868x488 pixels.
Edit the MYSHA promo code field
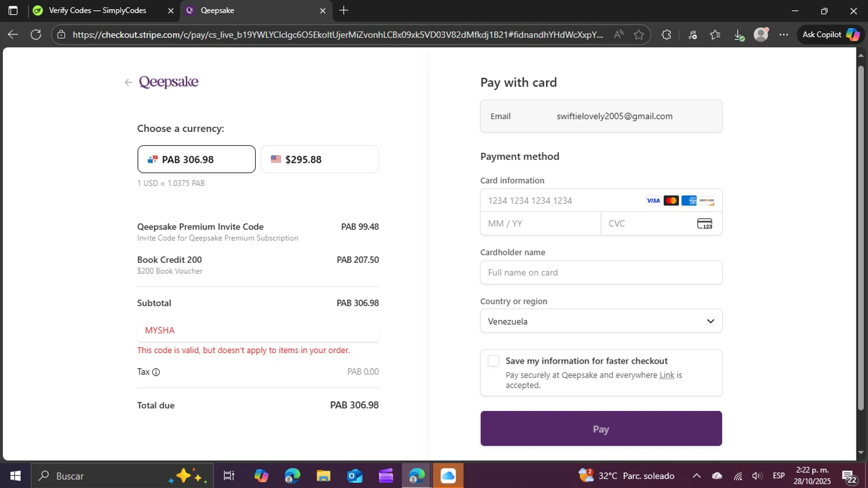pyautogui.click(x=258, y=330)
